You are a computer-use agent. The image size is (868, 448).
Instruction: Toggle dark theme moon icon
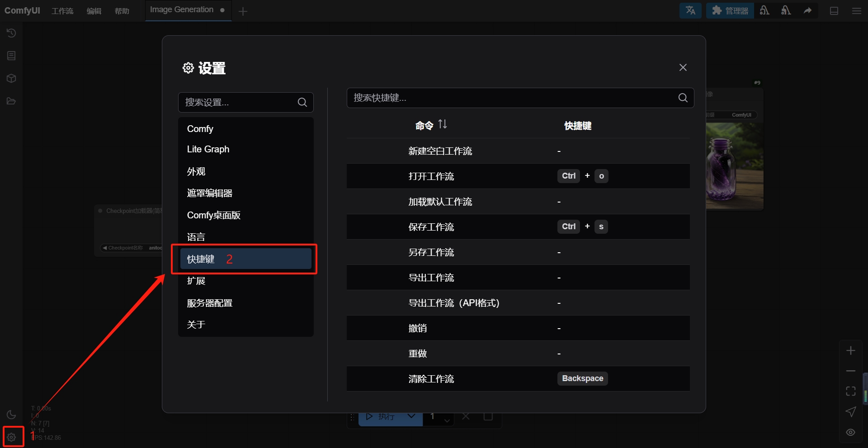11,415
